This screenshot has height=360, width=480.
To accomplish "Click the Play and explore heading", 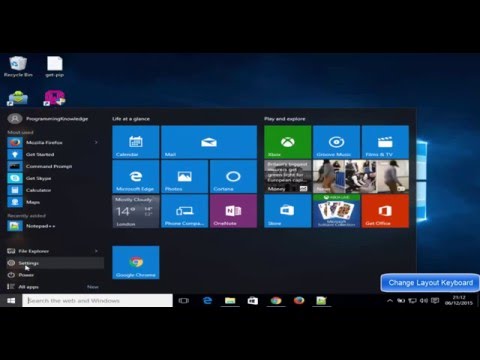I will [285, 119].
